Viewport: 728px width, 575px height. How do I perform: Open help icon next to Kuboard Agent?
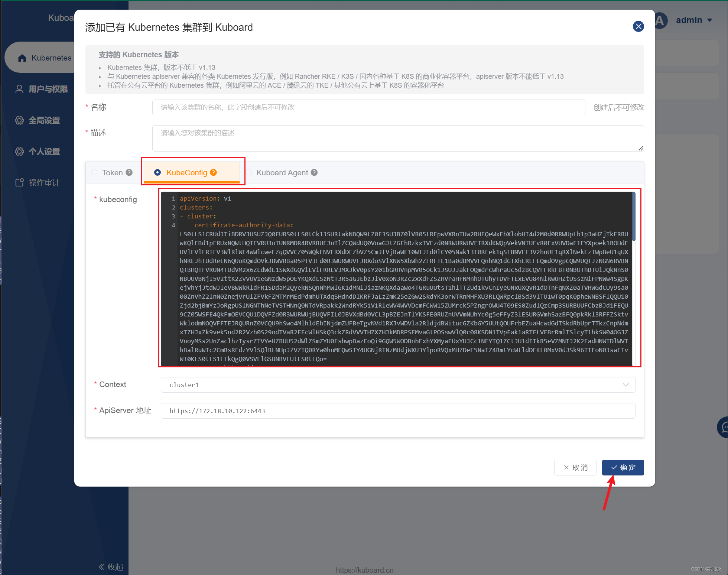[x=314, y=172]
